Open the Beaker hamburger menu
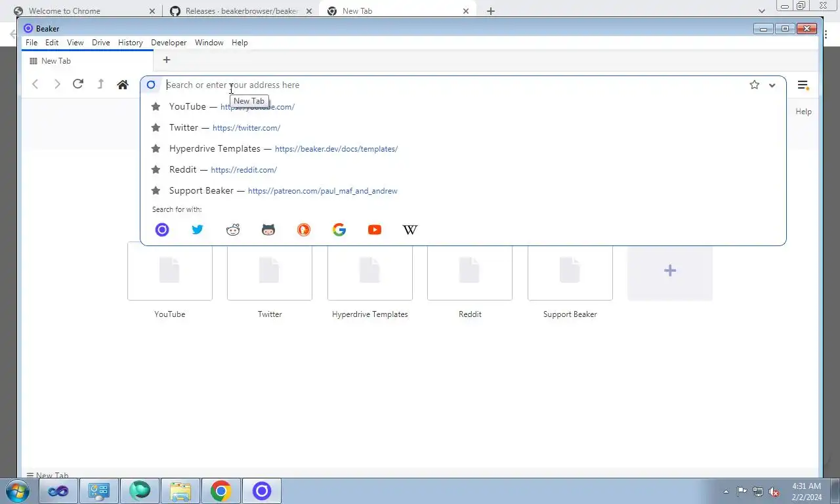 (803, 85)
